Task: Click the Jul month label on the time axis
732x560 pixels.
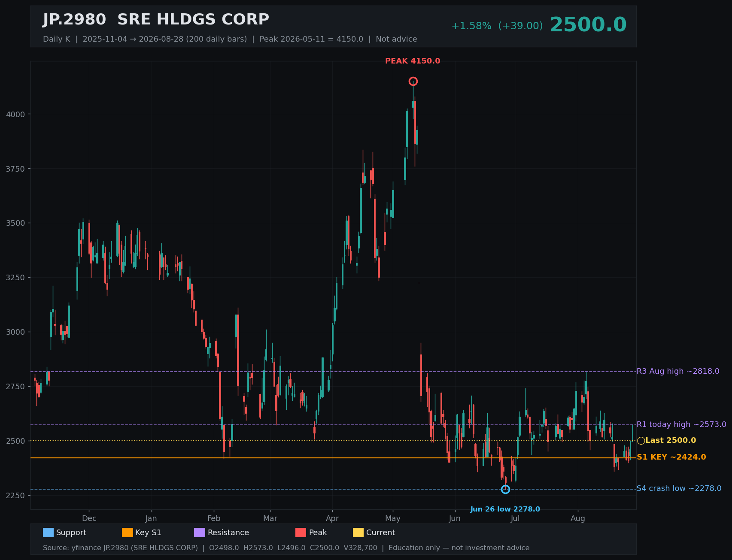Action: [x=515, y=518]
